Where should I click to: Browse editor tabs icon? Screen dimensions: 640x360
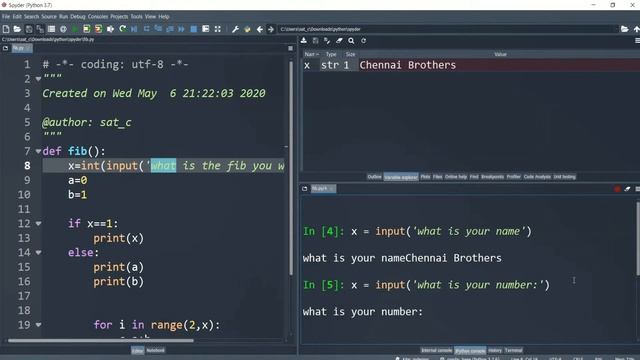(x=5, y=48)
